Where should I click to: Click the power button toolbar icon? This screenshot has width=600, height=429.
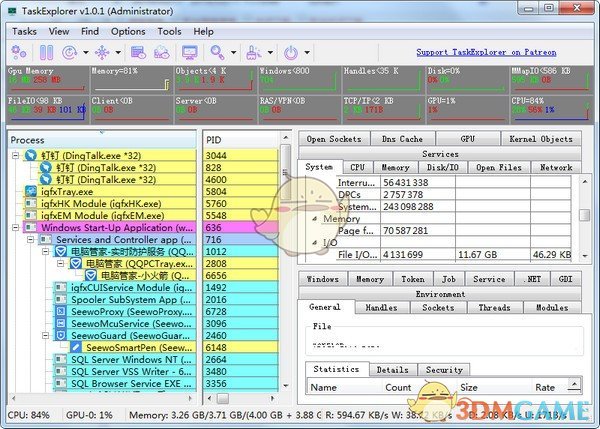[x=291, y=52]
